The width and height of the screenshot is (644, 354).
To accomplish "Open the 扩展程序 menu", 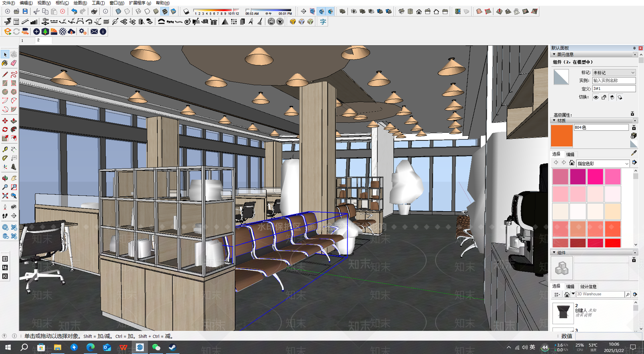I will click(140, 3).
